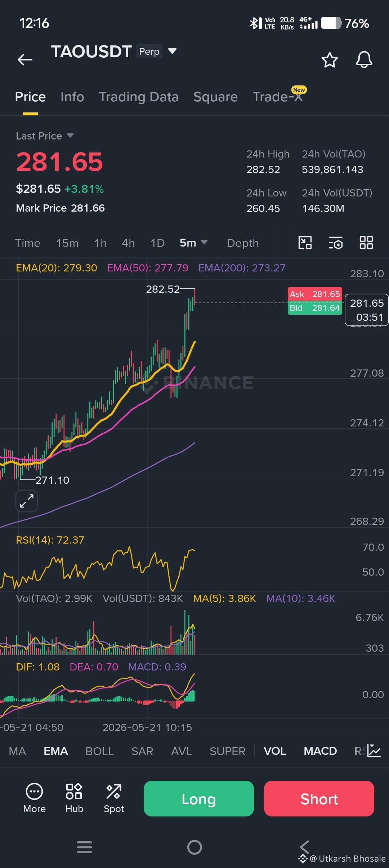Open the Square tab
389x868 pixels.
215,97
